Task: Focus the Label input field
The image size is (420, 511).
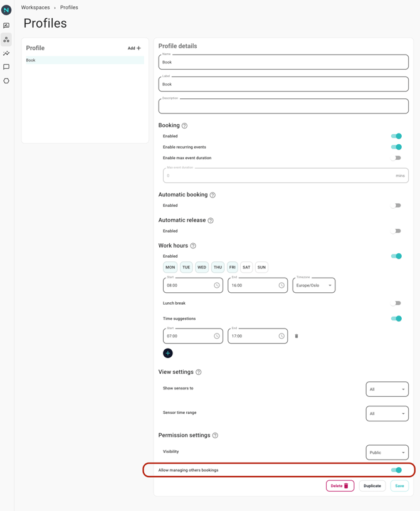Action: 283,84
